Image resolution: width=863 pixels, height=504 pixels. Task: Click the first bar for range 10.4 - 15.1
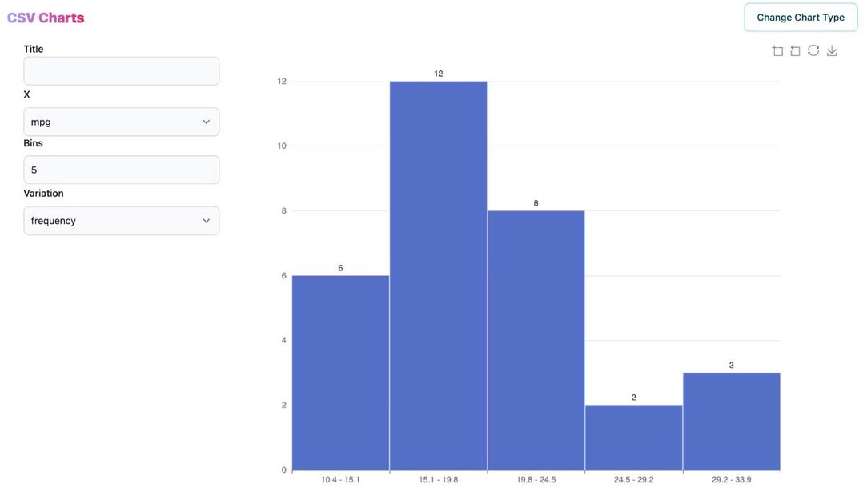click(x=340, y=368)
